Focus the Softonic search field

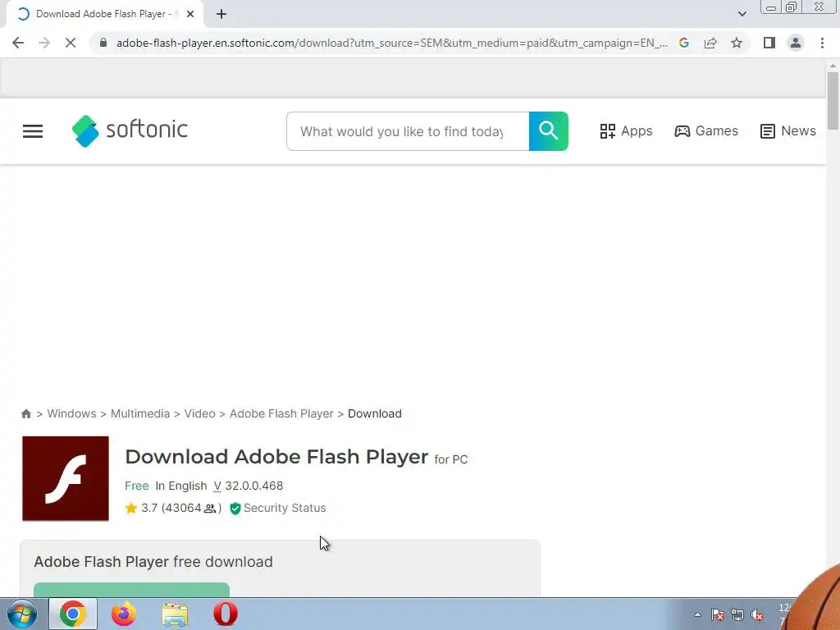(408, 131)
